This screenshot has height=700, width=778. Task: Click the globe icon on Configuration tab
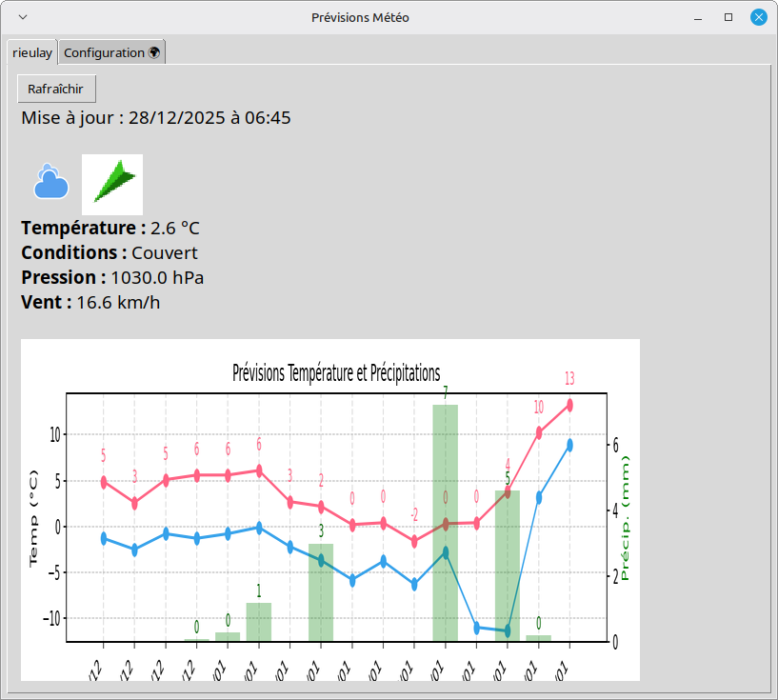[154, 52]
